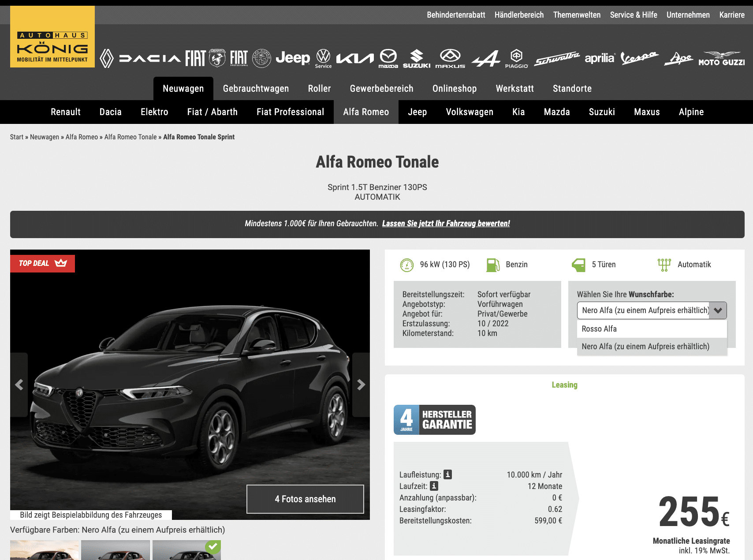Viewport: 753px width, 560px height.
Task: Go to Gewerbebereich section
Action: click(381, 88)
